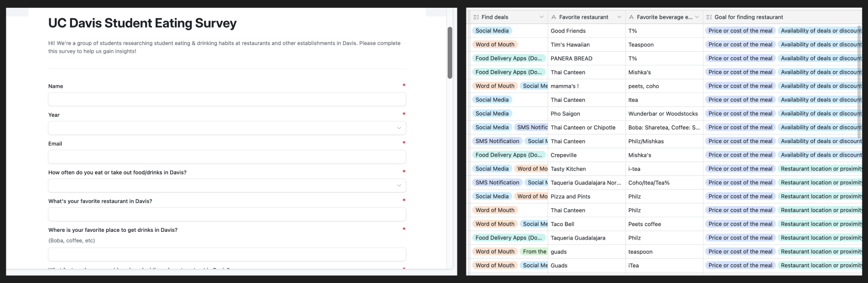Image resolution: width=868 pixels, height=283 pixels.
Task: Click Food Delivery Apps tag in Crepeville row
Action: click(509, 155)
